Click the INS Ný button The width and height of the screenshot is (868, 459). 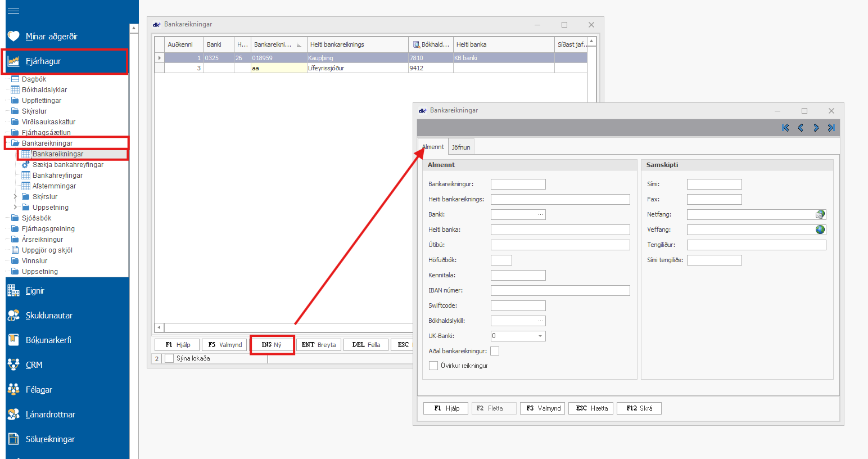point(272,345)
